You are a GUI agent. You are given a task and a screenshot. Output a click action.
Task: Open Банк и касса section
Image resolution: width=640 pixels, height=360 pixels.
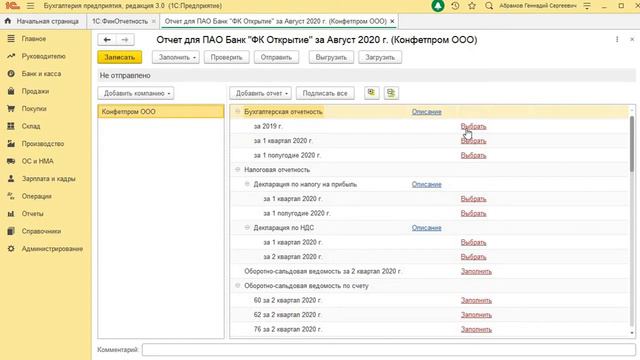[x=41, y=74]
